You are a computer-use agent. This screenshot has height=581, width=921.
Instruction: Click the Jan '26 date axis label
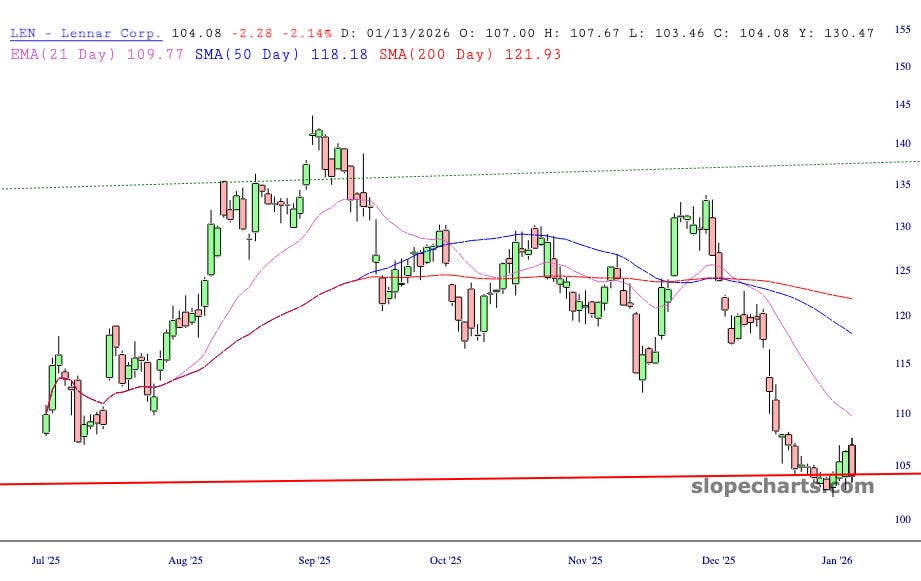837,560
